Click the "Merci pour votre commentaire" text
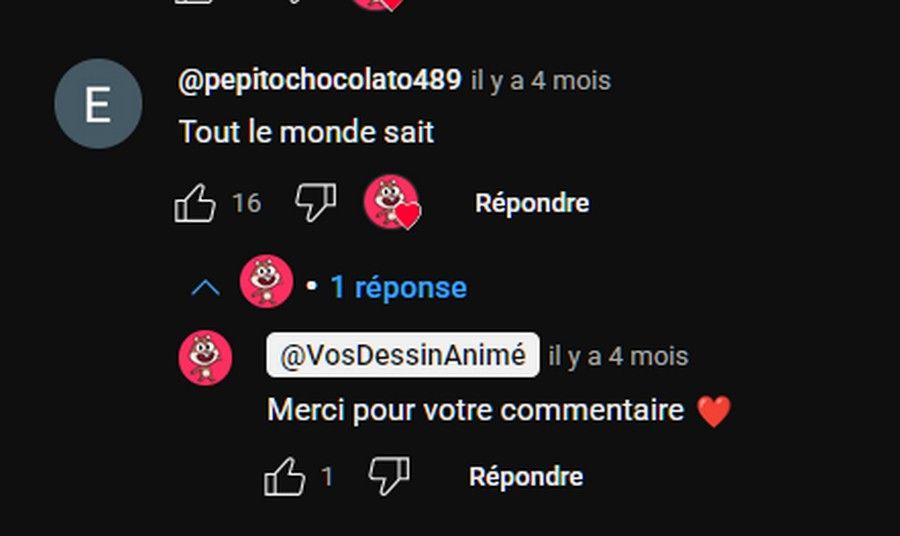Image resolution: width=900 pixels, height=536 pixels. click(476, 410)
